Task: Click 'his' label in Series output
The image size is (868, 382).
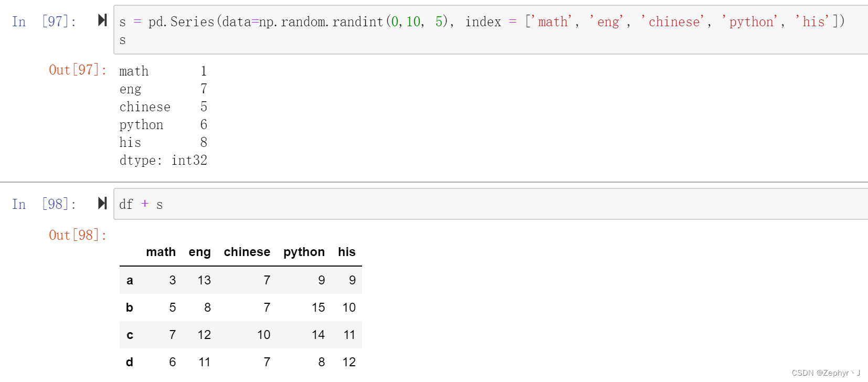Action: (x=130, y=142)
